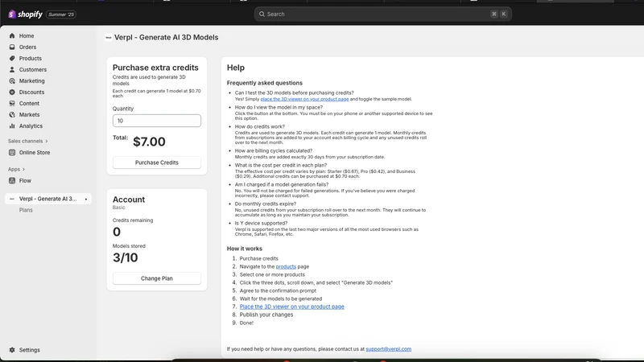This screenshot has height=362, width=644.
Task: Click the Flow app icon
Action: point(12,180)
